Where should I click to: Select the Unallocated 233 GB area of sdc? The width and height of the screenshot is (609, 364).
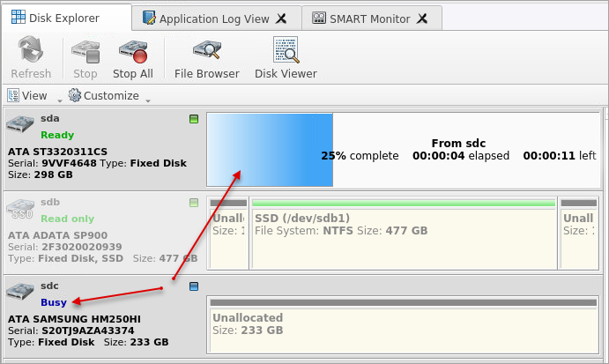(404, 325)
